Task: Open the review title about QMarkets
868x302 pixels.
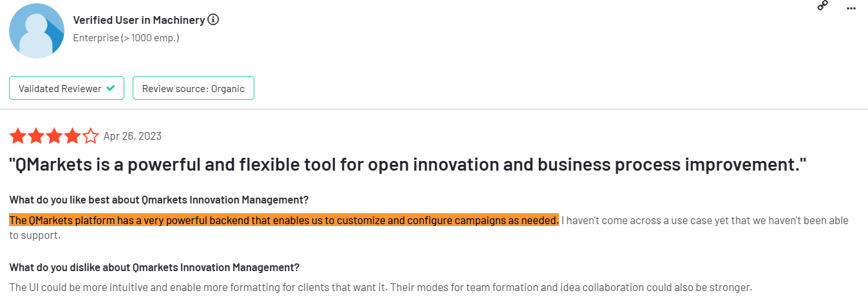Action: pos(408,165)
